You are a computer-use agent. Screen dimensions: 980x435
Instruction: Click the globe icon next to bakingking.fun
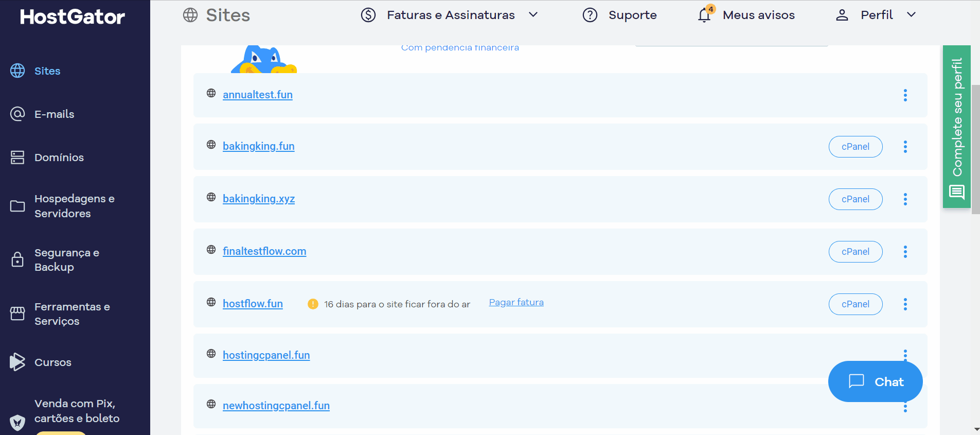click(x=211, y=145)
